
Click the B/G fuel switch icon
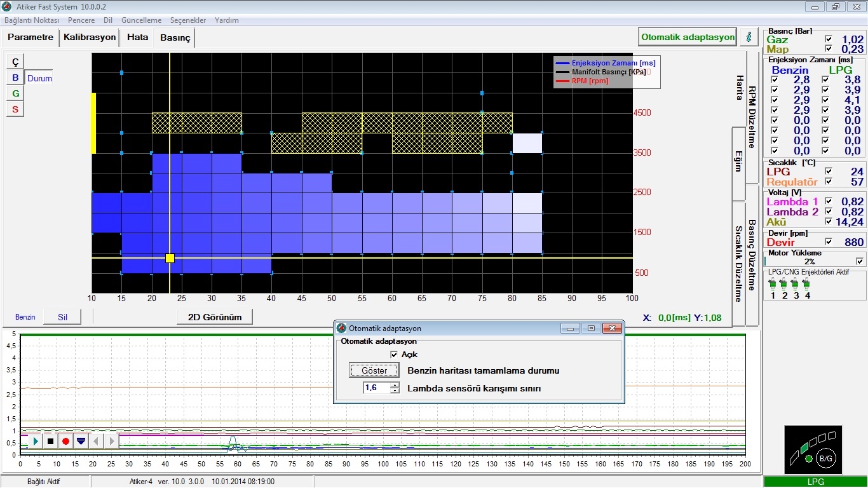click(x=825, y=458)
